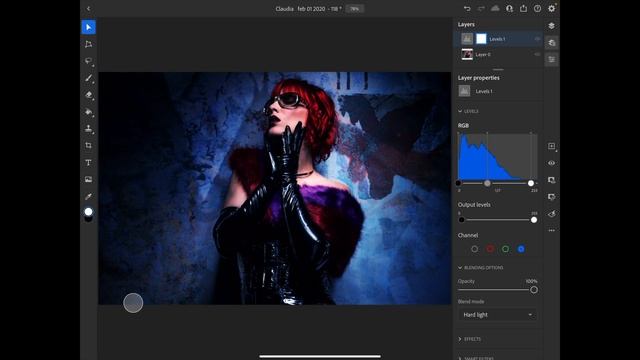Select the RGB composite channel
This screenshot has height=360, width=640.
[x=474, y=249]
